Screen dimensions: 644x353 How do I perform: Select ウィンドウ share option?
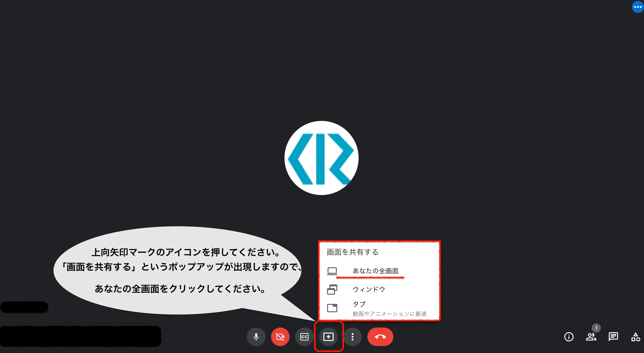click(x=369, y=289)
